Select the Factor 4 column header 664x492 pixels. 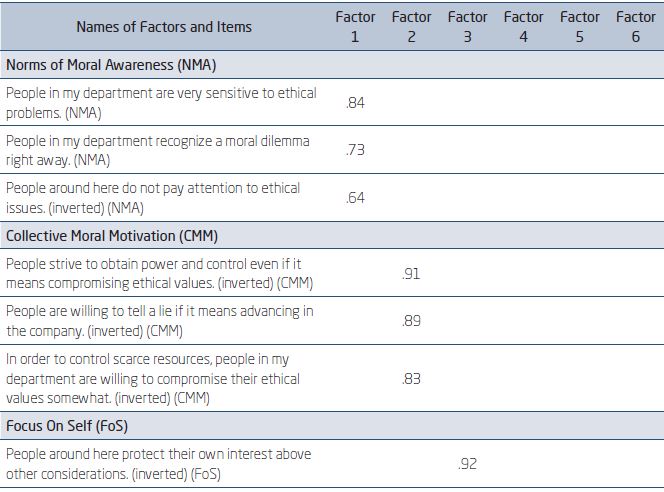tap(523, 27)
